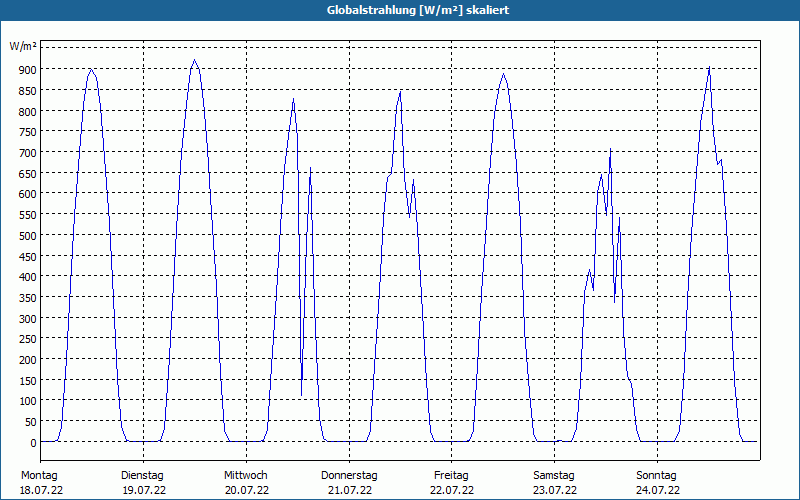
Task: Select the 'Freitag' day label
Action: click(452, 476)
